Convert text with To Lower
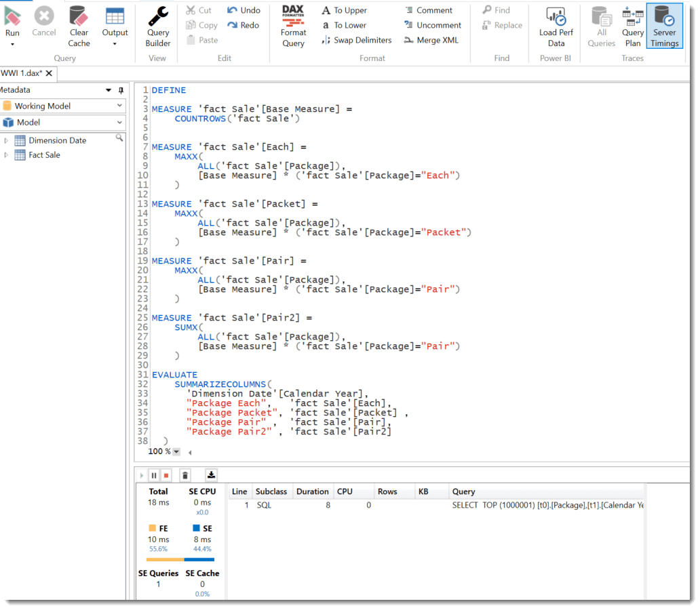 tap(344, 25)
